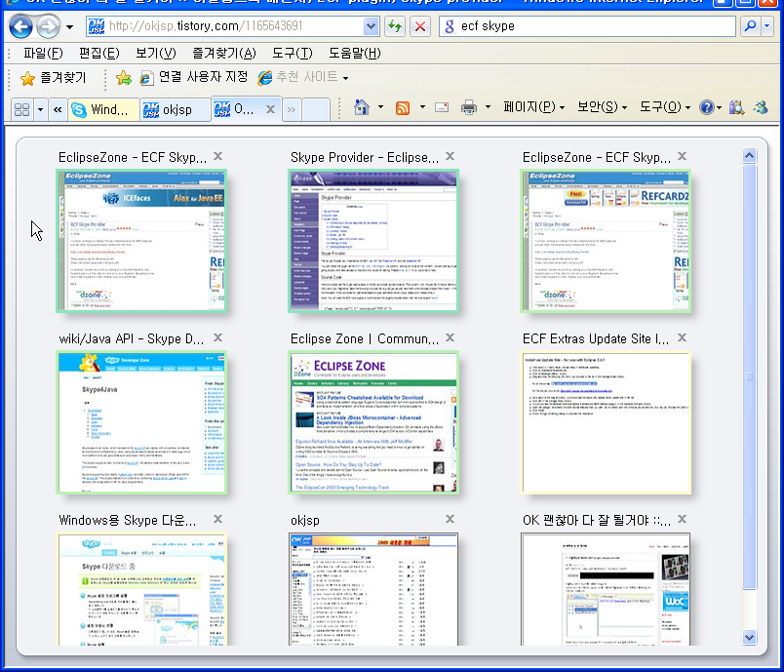Open a new blank tab
The image size is (784, 672).
click(316, 109)
